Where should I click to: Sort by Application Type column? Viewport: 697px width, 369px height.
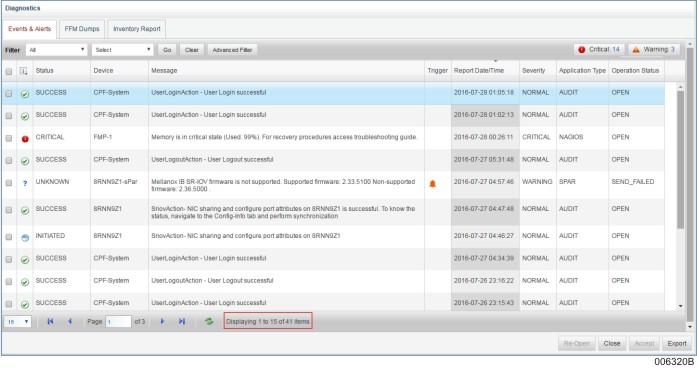(x=582, y=71)
